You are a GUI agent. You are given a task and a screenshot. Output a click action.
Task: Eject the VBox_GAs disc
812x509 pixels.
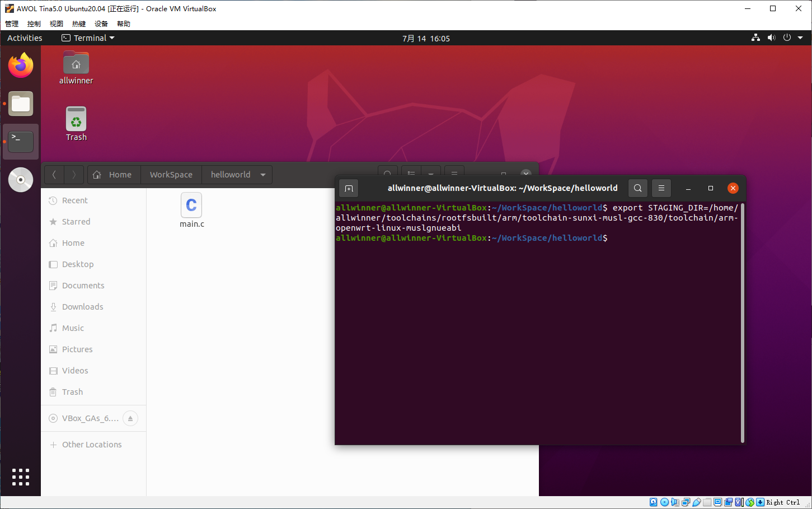tap(130, 418)
